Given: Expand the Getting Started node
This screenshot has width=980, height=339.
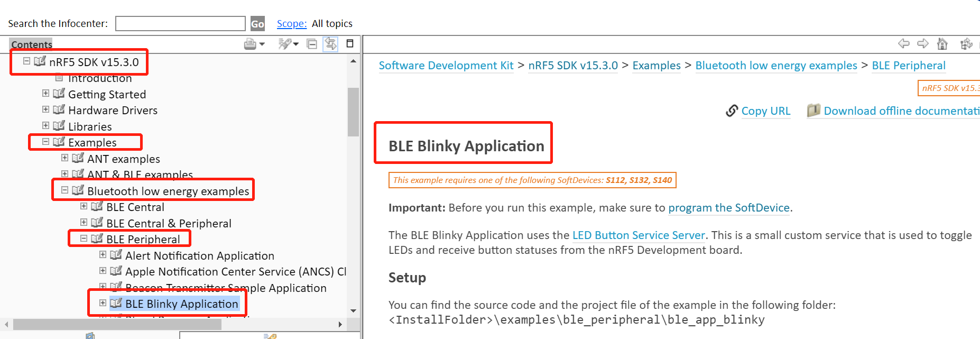Looking at the screenshot, I should (45, 94).
